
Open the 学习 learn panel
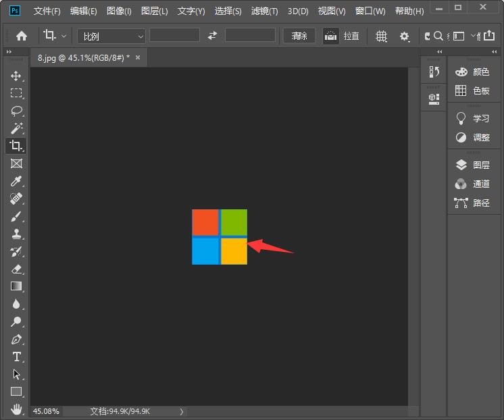coord(472,118)
